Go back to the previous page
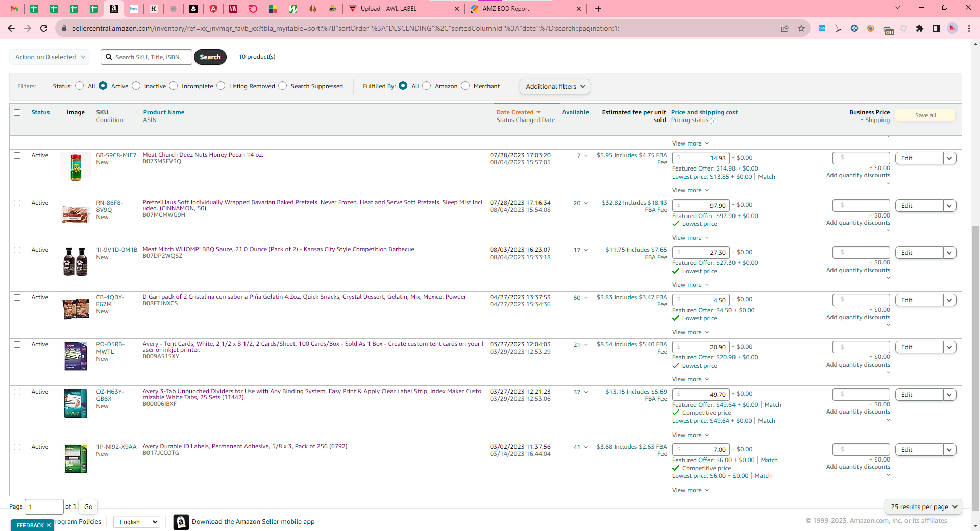Image resolution: width=980 pixels, height=531 pixels. click(11, 28)
